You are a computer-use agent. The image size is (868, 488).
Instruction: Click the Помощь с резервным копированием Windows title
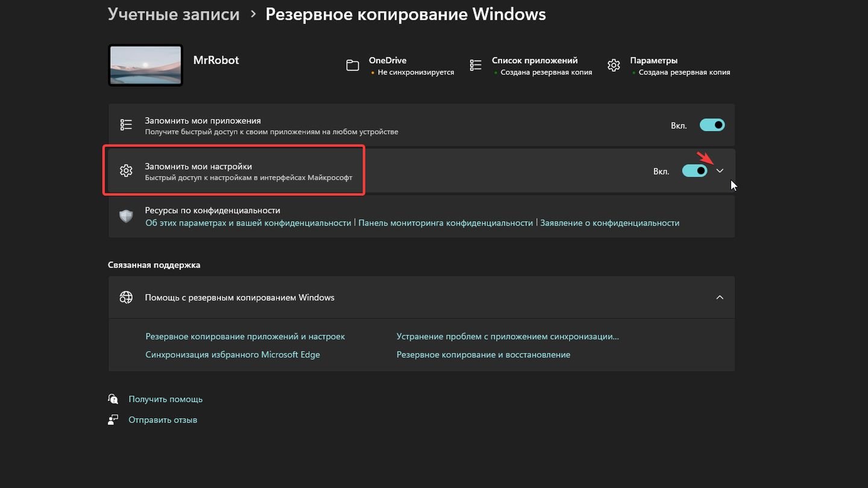(x=240, y=298)
